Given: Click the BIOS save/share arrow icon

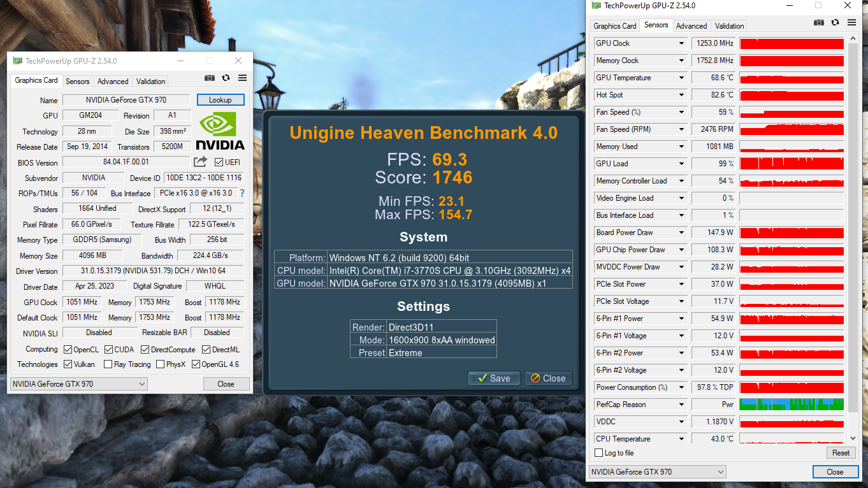Looking at the screenshot, I should pos(201,162).
